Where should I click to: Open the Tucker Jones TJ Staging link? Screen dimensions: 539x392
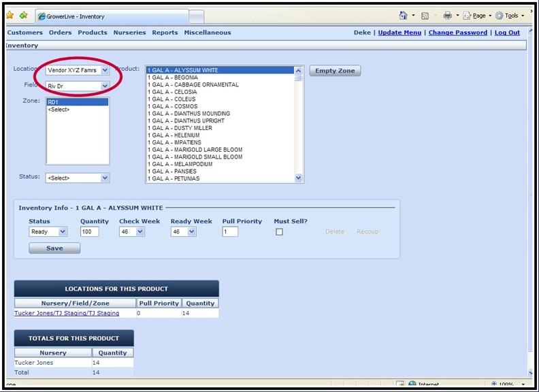[67, 314]
